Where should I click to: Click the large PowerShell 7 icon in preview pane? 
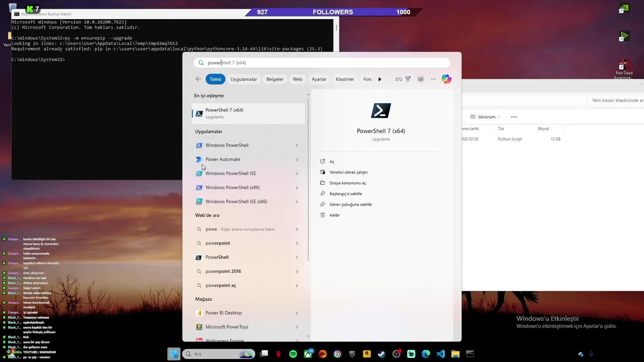[x=381, y=111]
